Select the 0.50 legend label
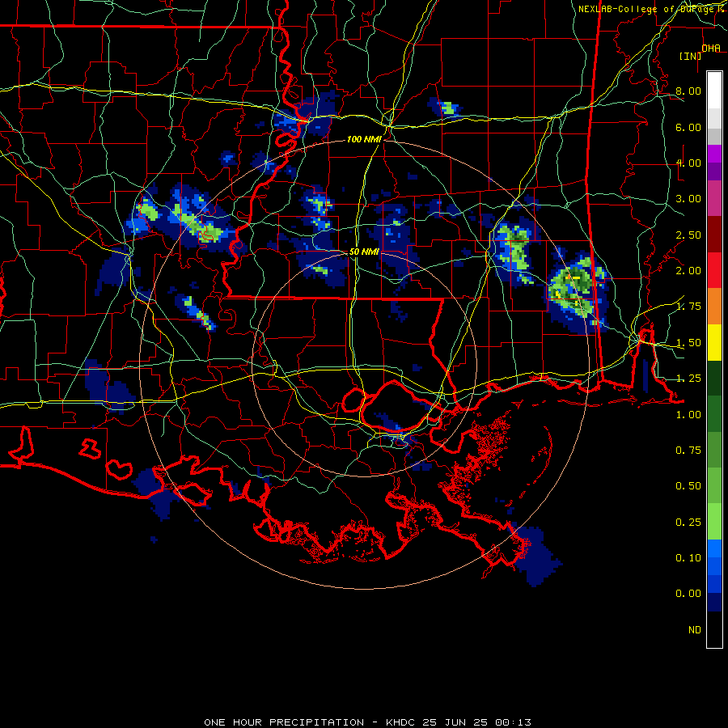The width and height of the screenshot is (728, 728). pos(688,486)
